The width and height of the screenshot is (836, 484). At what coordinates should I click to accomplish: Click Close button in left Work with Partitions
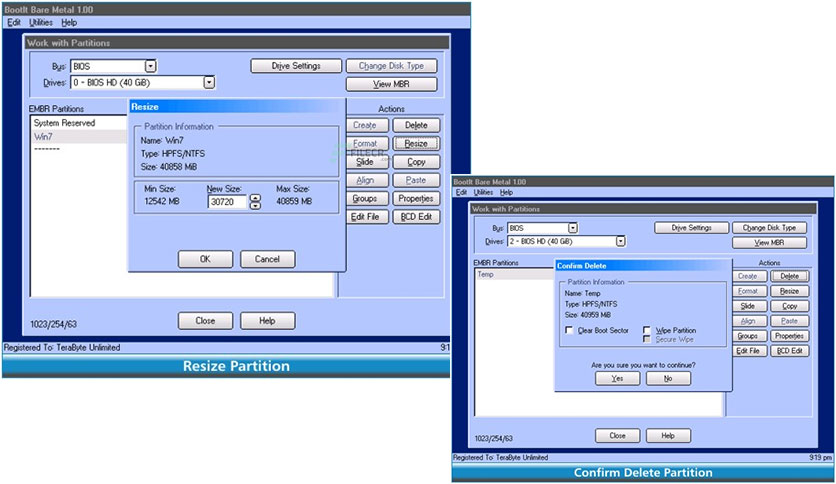coord(205,321)
